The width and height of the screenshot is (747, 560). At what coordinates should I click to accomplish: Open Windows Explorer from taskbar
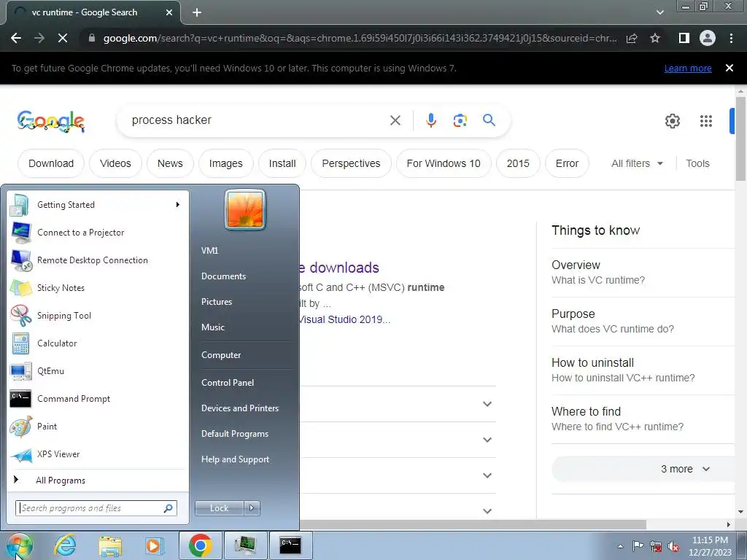(x=110, y=545)
